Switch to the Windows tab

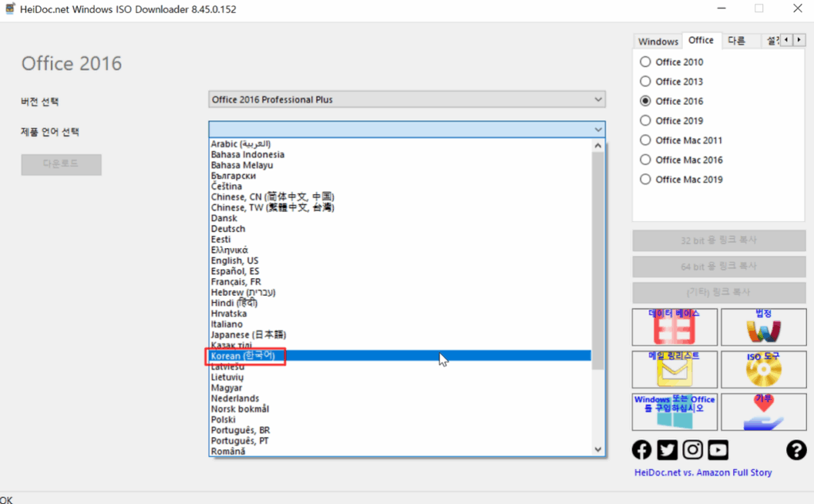tap(658, 41)
